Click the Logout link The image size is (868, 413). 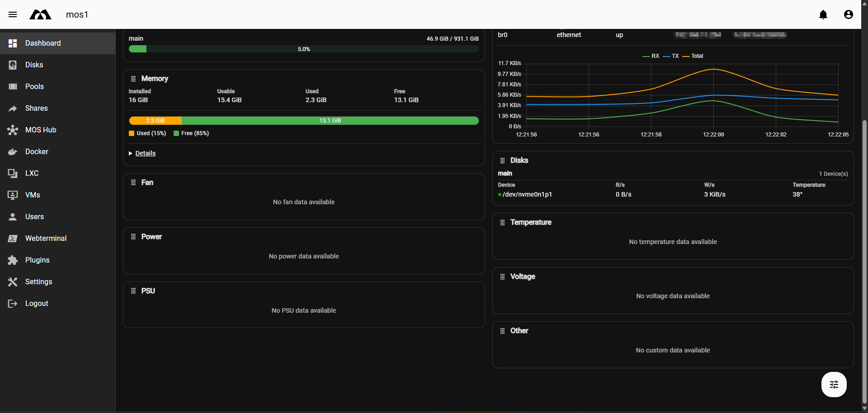36,303
